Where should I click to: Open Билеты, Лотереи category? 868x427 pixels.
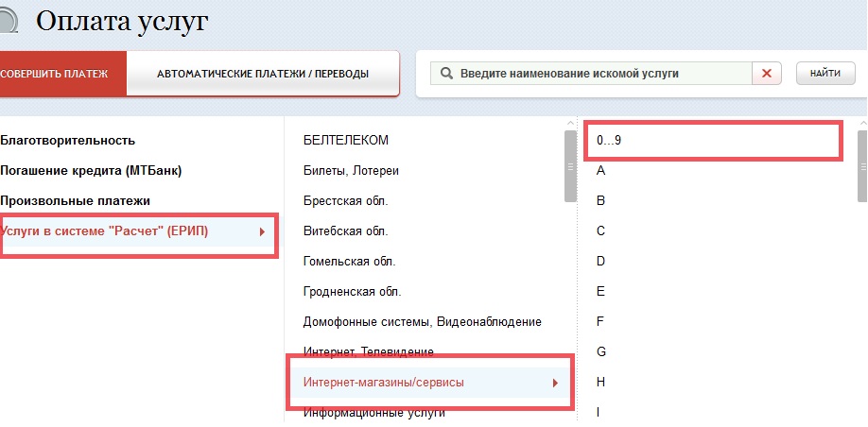point(351,171)
